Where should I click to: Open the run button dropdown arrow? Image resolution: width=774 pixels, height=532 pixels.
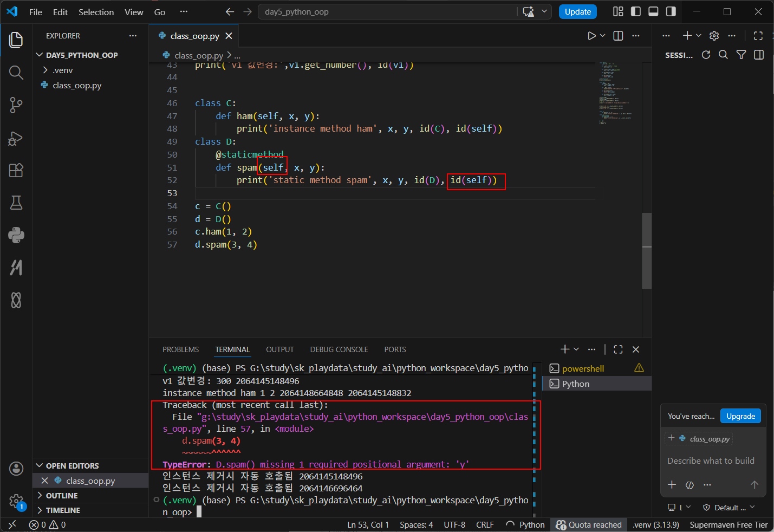tap(602, 36)
